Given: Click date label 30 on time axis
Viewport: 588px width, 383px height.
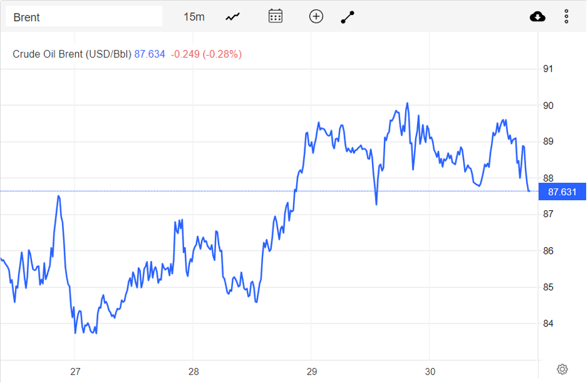Looking at the screenshot, I should (x=429, y=371).
